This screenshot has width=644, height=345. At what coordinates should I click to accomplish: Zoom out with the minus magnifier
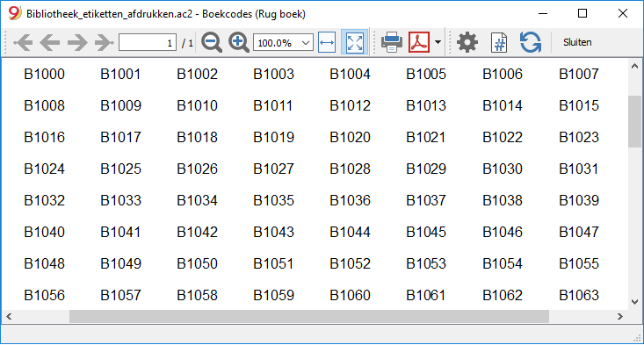point(212,42)
